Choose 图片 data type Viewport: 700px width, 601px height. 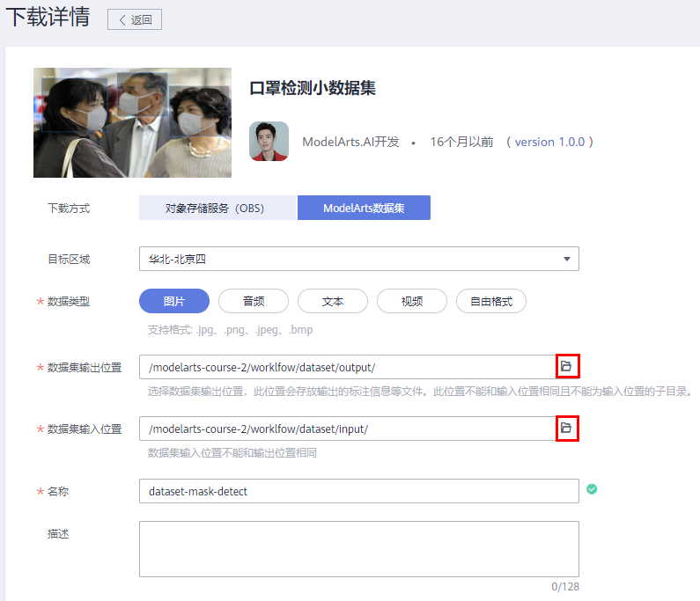click(174, 301)
